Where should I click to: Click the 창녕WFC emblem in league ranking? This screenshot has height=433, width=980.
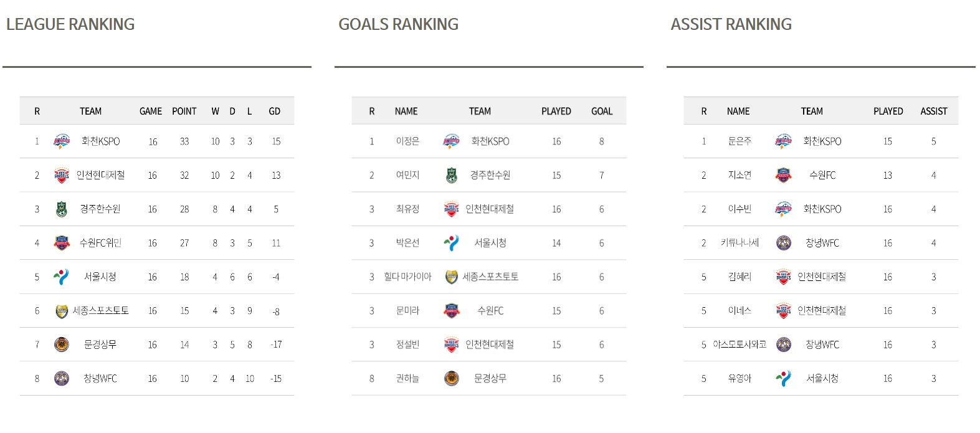tap(62, 378)
